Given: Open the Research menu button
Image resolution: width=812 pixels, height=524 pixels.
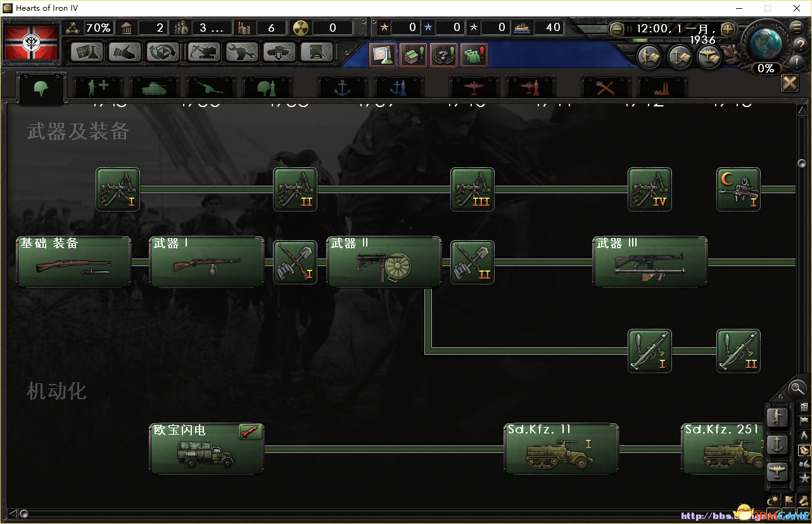Looking at the screenshot, I should [x=87, y=52].
